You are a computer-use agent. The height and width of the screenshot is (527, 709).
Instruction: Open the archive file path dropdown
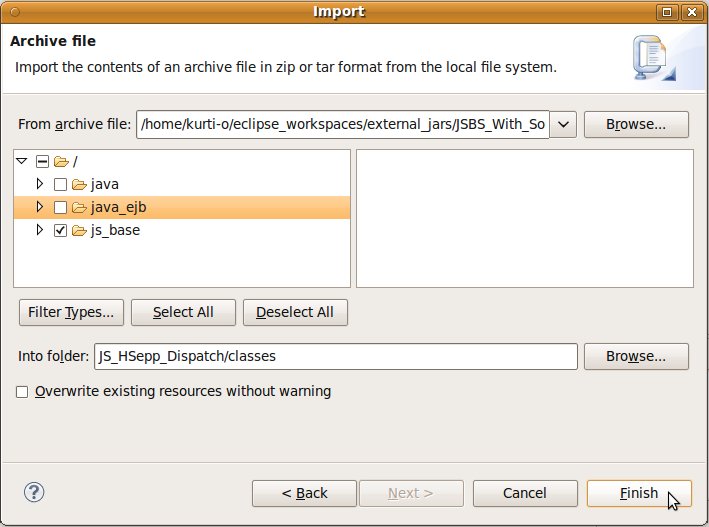click(x=563, y=124)
